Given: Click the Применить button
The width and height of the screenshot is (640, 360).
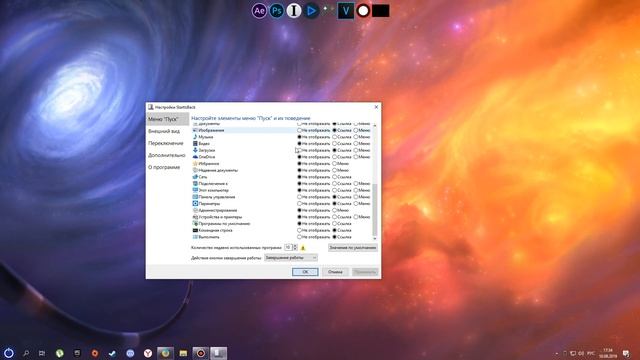Looking at the screenshot, I should pos(365,272).
